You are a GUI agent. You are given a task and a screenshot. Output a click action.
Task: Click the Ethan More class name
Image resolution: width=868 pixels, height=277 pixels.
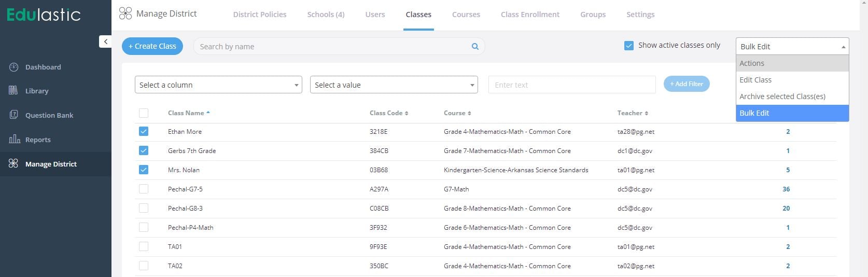[x=185, y=132]
